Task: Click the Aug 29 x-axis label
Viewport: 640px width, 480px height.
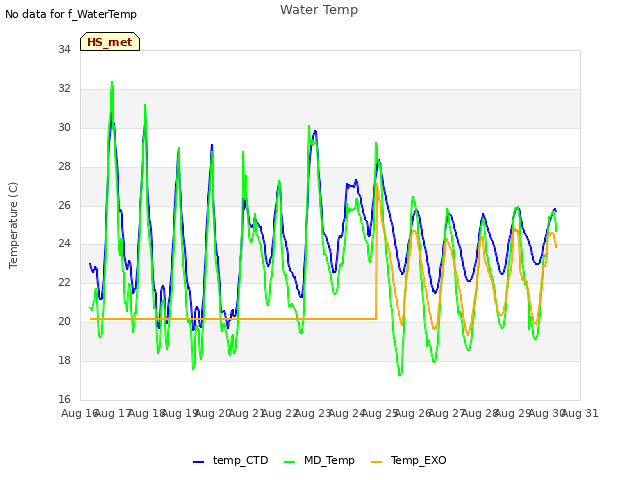Action: click(x=513, y=413)
